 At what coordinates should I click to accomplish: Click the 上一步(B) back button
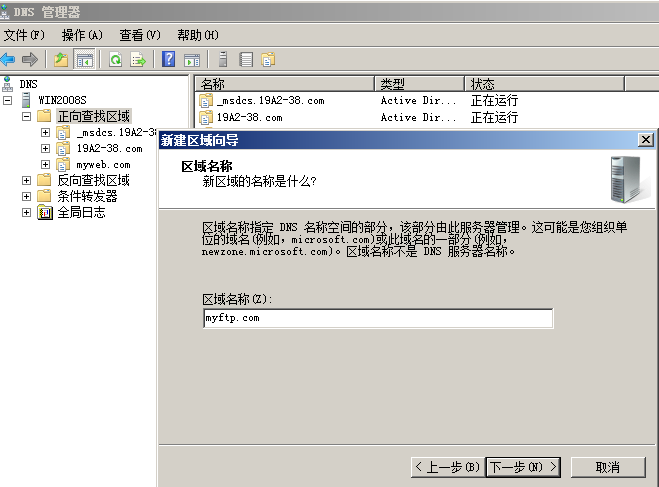click(x=448, y=467)
